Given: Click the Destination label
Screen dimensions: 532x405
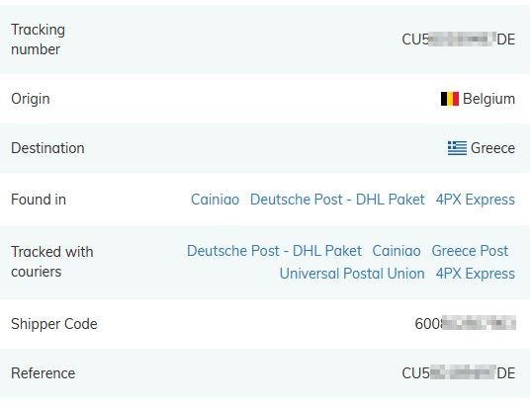Looking at the screenshot, I should pyautogui.click(x=47, y=148).
